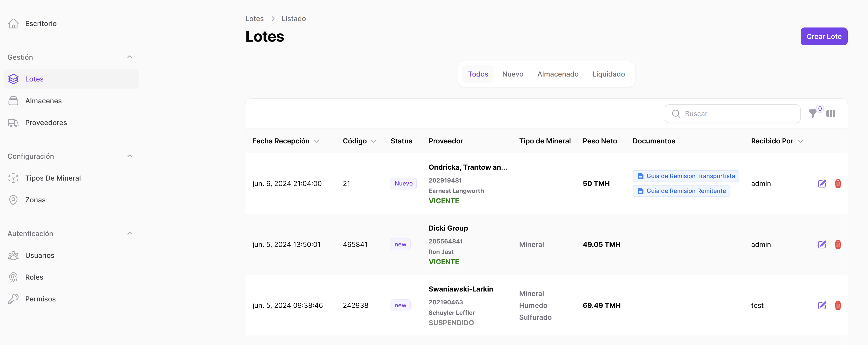Switch to the Almacenado tab

(558, 74)
